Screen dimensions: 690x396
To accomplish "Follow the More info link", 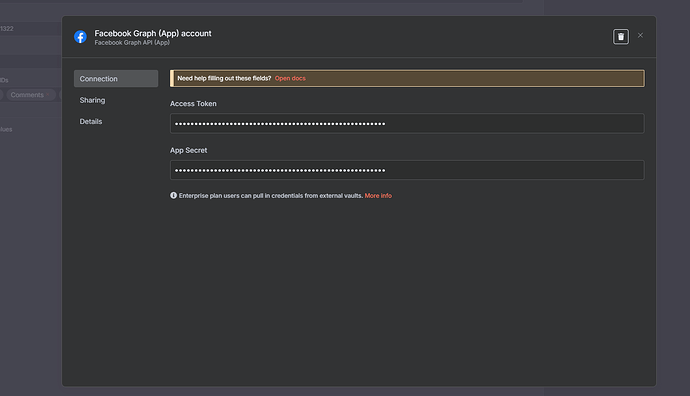I will pyautogui.click(x=378, y=196).
